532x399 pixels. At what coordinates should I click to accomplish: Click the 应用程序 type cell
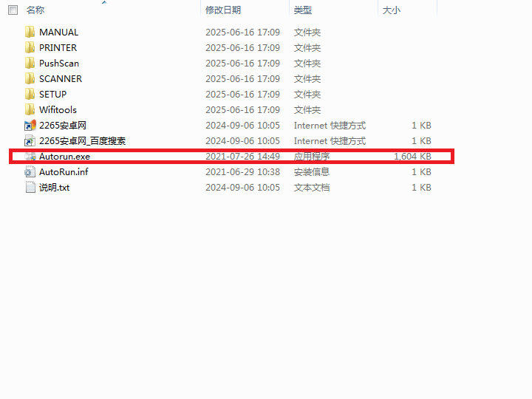tap(312, 157)
